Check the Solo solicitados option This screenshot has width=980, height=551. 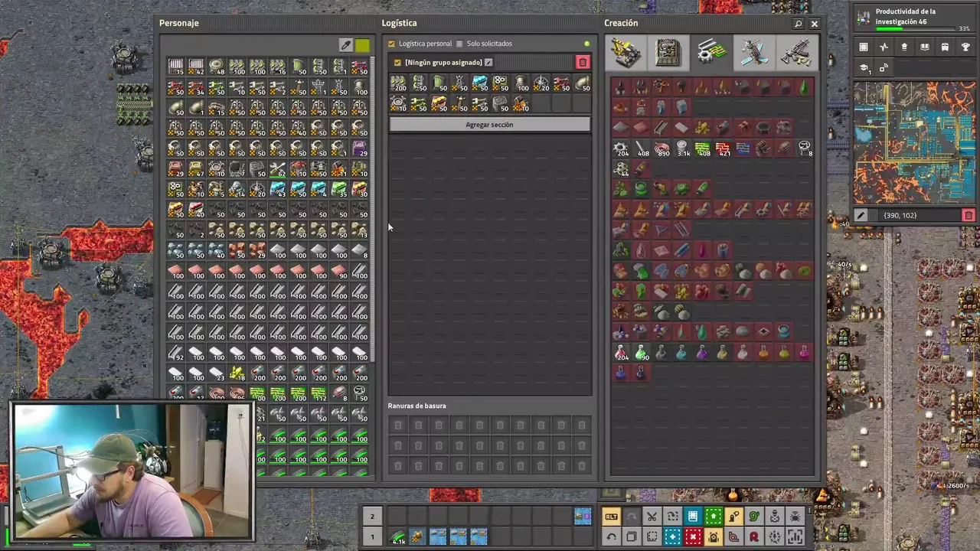[x=459, y=44]
